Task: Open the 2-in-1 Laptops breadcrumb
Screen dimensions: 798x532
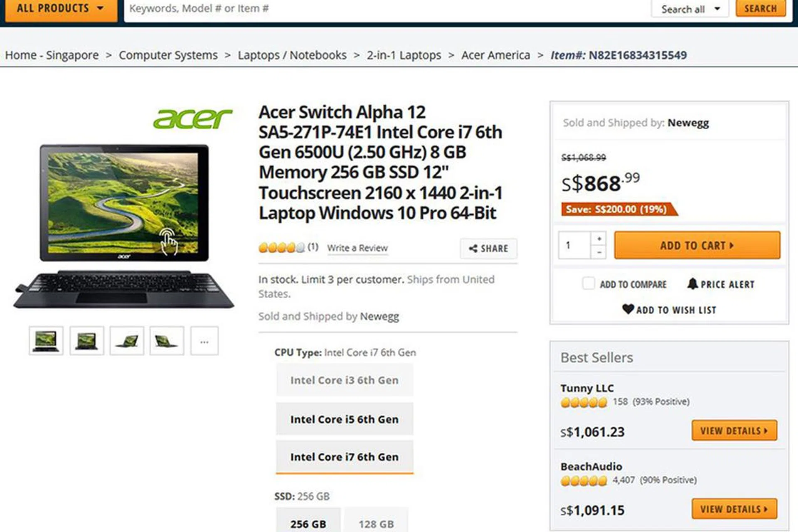Action: (404, 55)
